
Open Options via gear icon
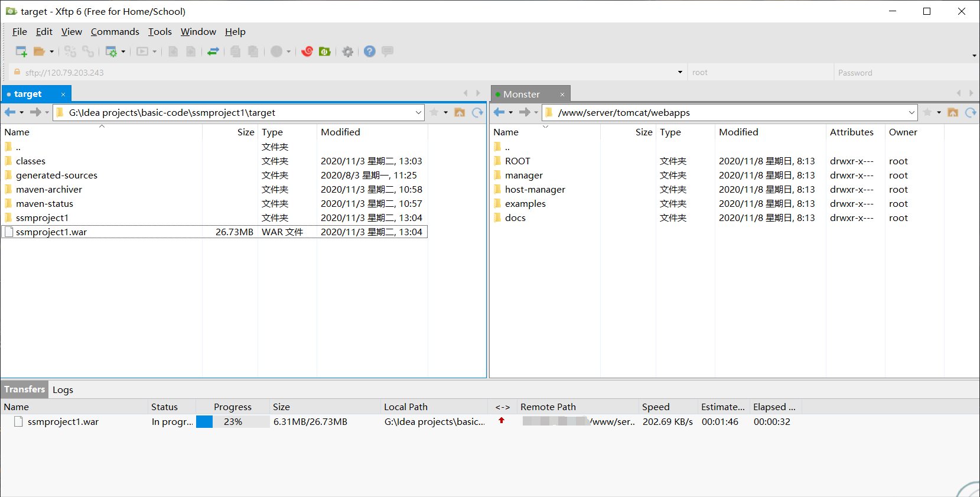tap(348, 51)
